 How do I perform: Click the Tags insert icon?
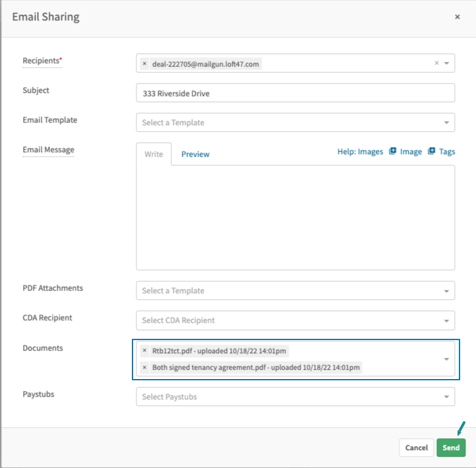431,151
